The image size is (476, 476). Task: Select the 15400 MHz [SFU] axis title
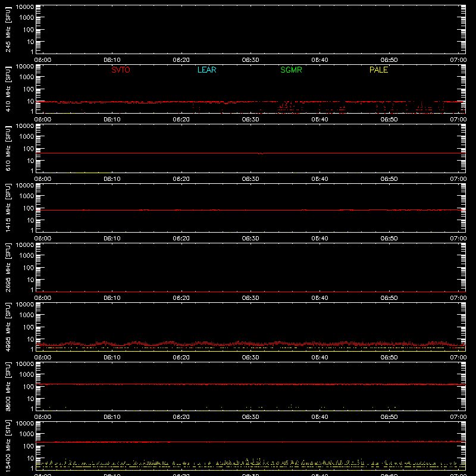(8, 446)
